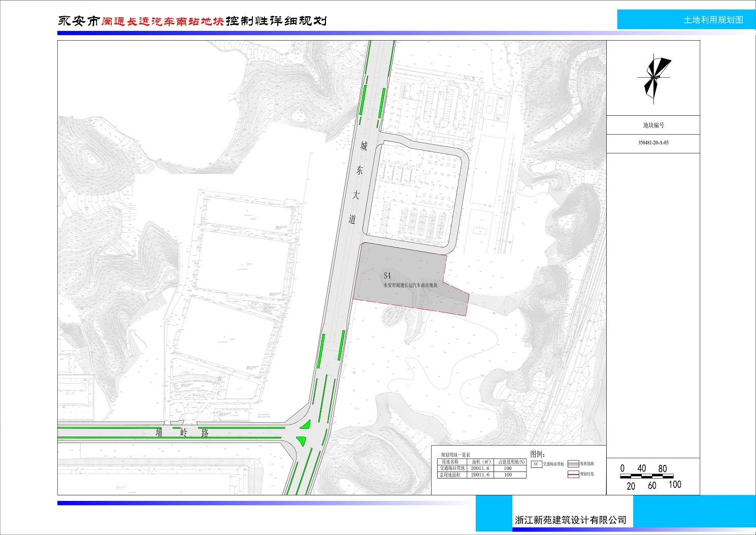Click the S4 label inside gray parcel
The image size is (756, 535).
(x=387, y=276)
